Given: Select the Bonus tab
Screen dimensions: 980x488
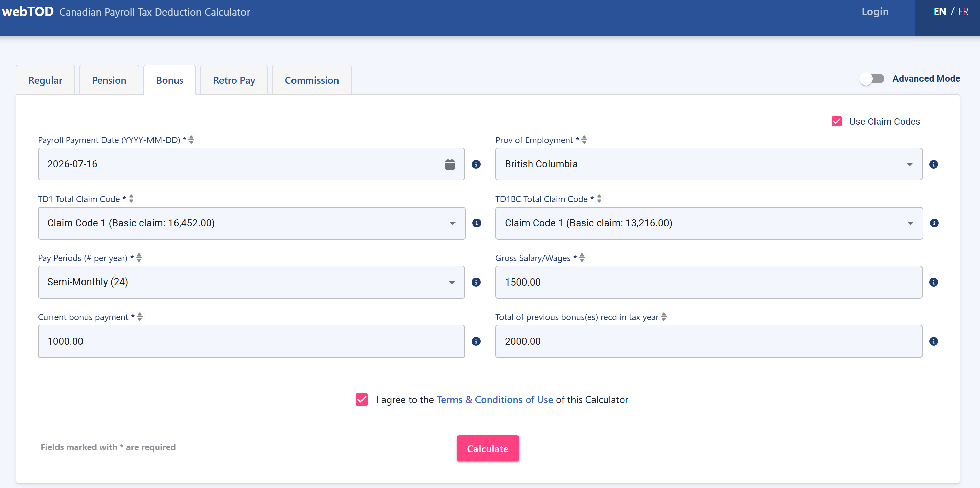Looking at the screenshot, I should tap(170, 80).
